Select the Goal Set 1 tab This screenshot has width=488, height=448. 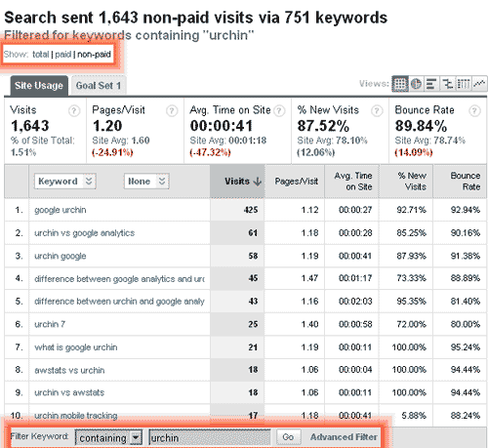click(x=99, y=86)
